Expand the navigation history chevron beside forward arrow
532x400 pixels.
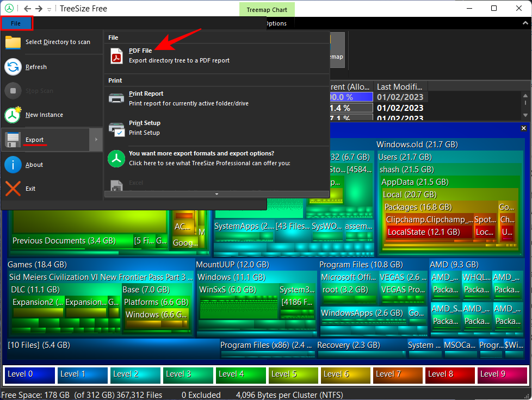click(x=49, y=9)
